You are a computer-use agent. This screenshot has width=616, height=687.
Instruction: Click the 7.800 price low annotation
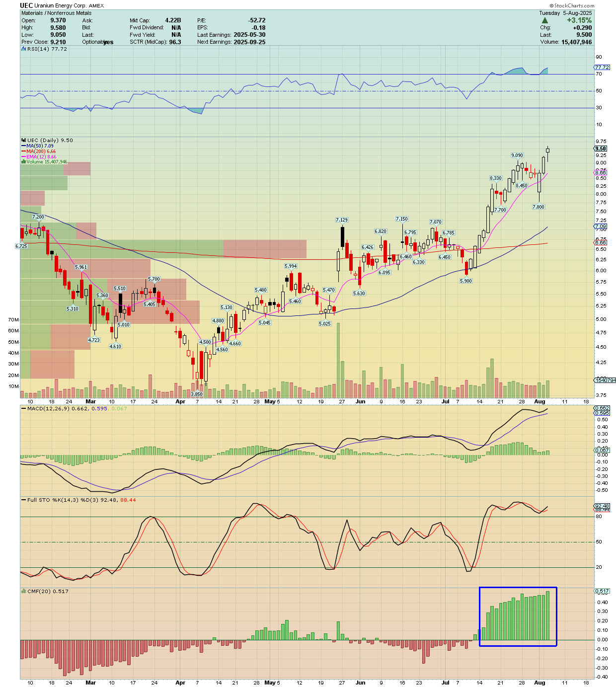[x=539, y=207]
